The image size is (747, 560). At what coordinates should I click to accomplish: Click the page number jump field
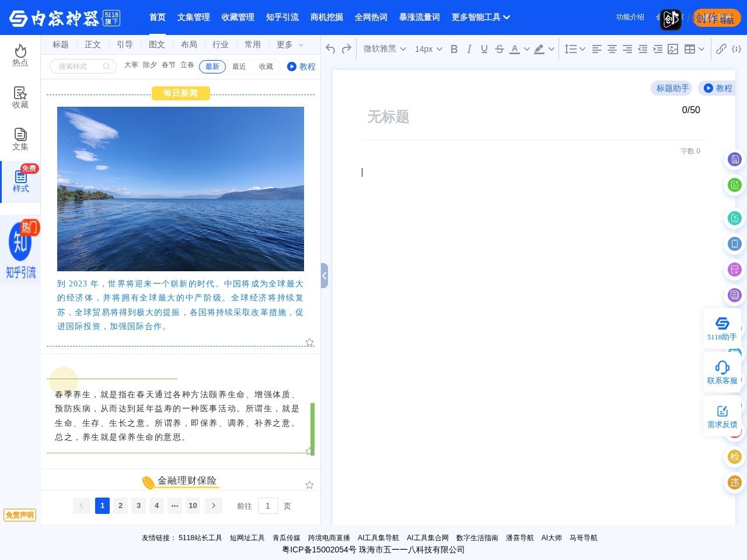tap(268, 506)
